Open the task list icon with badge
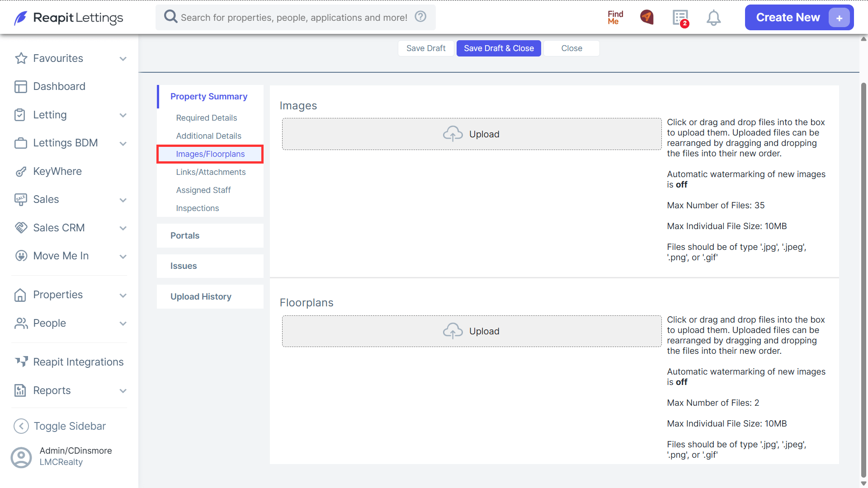868x488 pixels. point(680,18)
